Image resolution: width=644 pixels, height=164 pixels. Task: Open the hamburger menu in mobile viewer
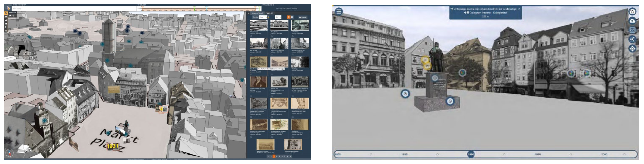[x=339, y=11]
